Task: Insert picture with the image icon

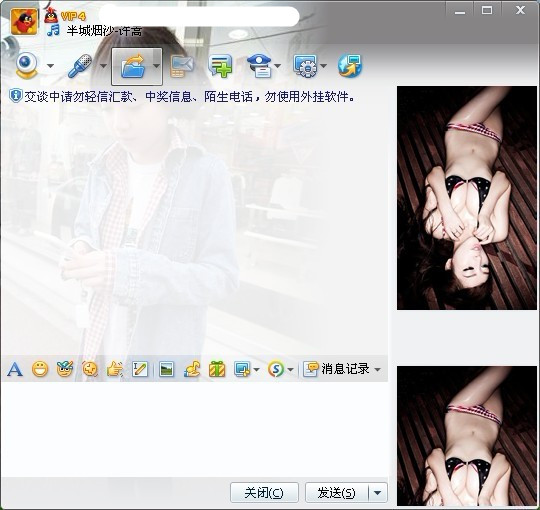Action: click(167, 370)
